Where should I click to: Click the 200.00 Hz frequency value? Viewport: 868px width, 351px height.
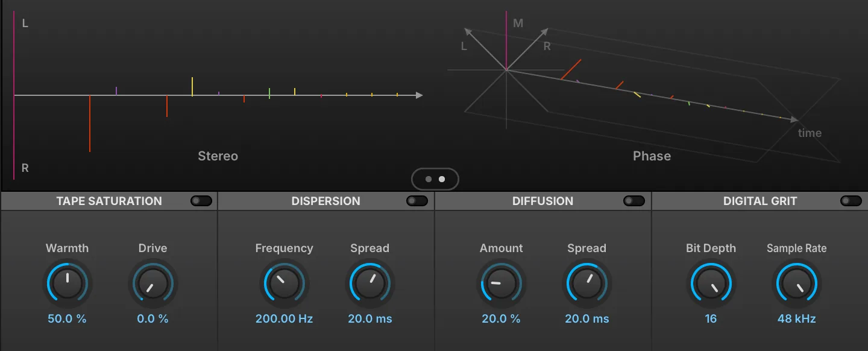pos(284,318)
